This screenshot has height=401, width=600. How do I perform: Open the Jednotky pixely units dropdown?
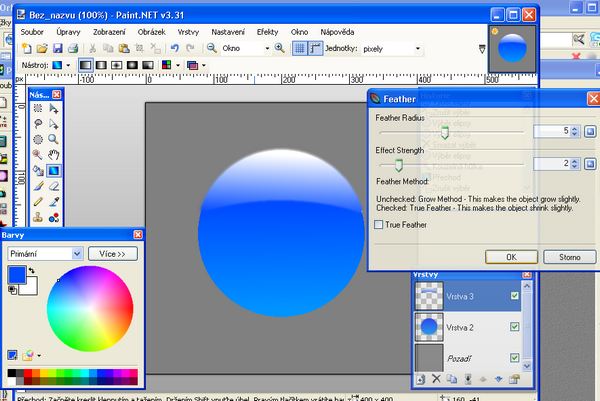coord(417,48)
